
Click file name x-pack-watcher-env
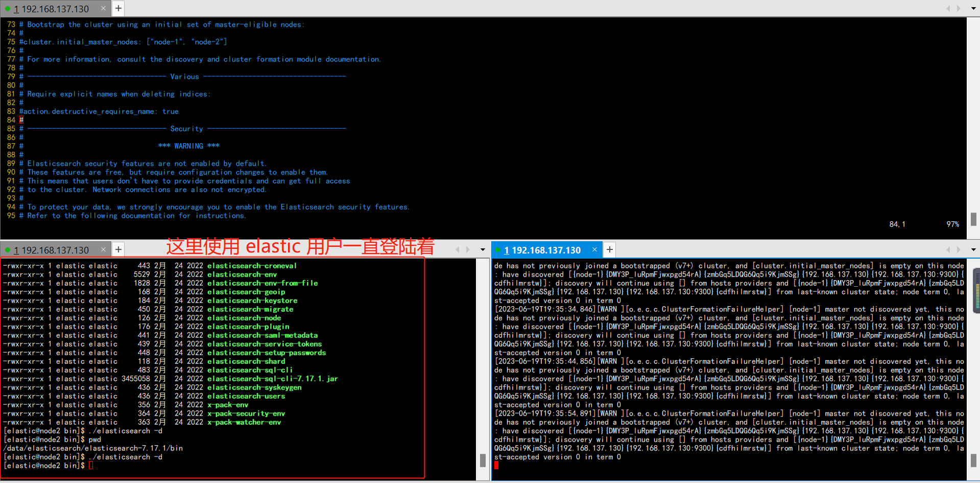[244, 422]
